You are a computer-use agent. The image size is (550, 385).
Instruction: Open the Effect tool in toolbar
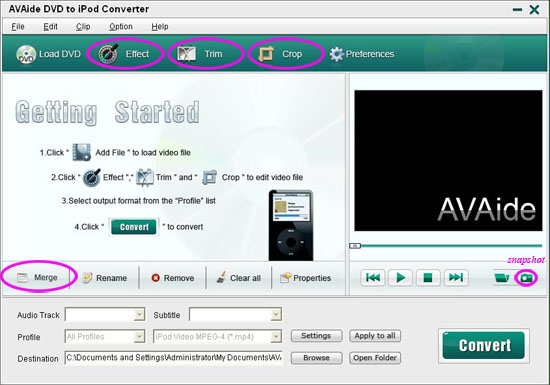pos(108,54)
